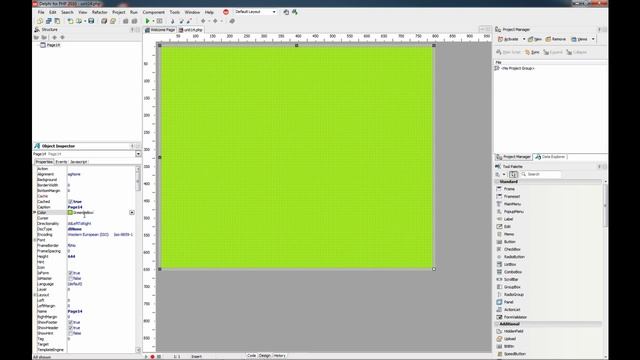The height and width of the screenshot is (360, 640).
Task: Open the Refactor menu
Action: tap(100, 12)
